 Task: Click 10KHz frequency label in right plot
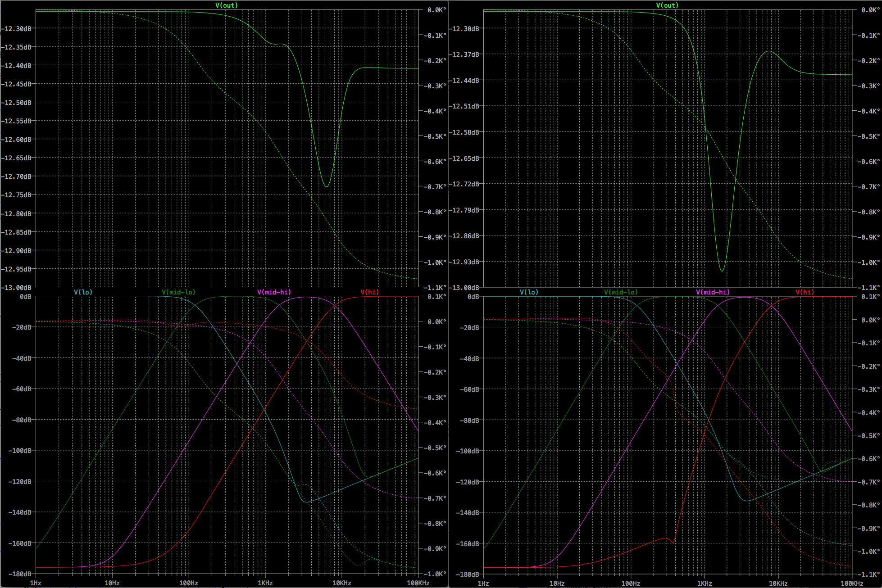[x=778, y=583]
